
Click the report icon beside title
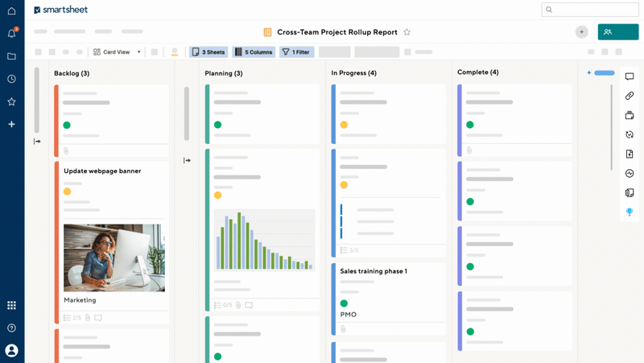267,32
